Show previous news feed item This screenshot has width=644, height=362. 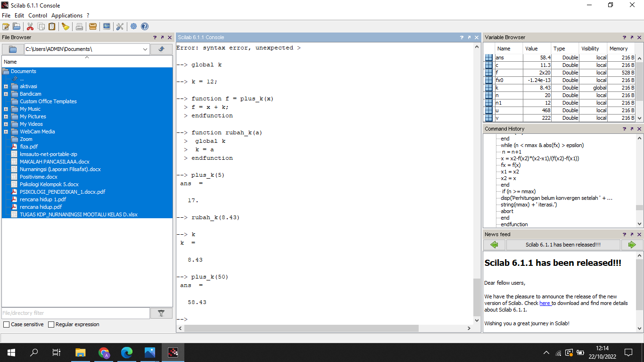tap(494, 245)
